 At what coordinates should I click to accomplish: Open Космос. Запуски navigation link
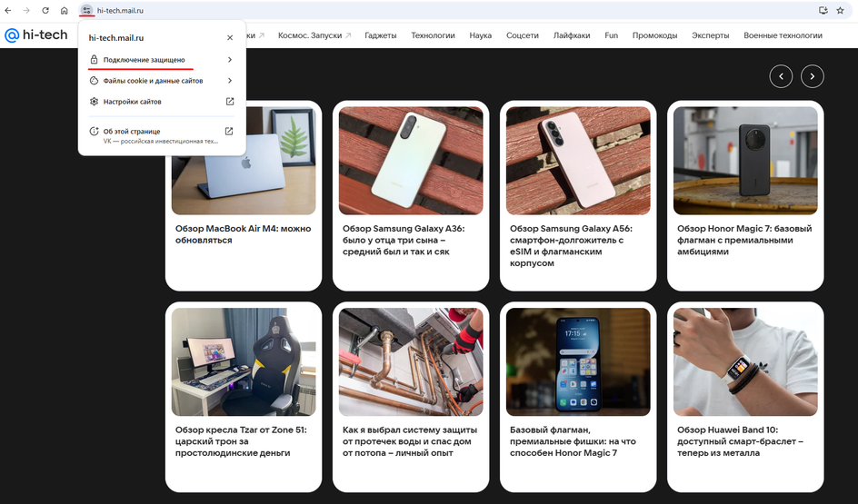point(314,35)
